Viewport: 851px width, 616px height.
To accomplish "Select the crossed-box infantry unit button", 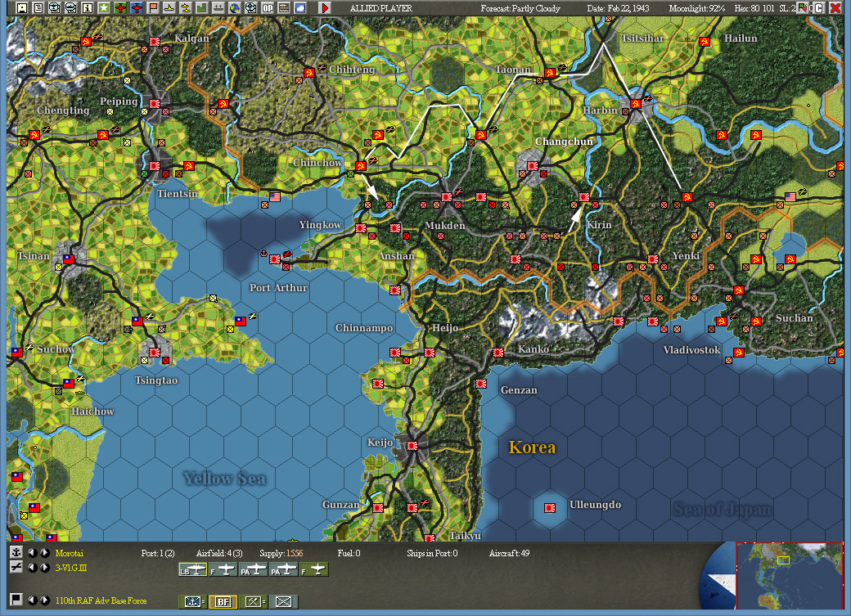I will 284,601.
